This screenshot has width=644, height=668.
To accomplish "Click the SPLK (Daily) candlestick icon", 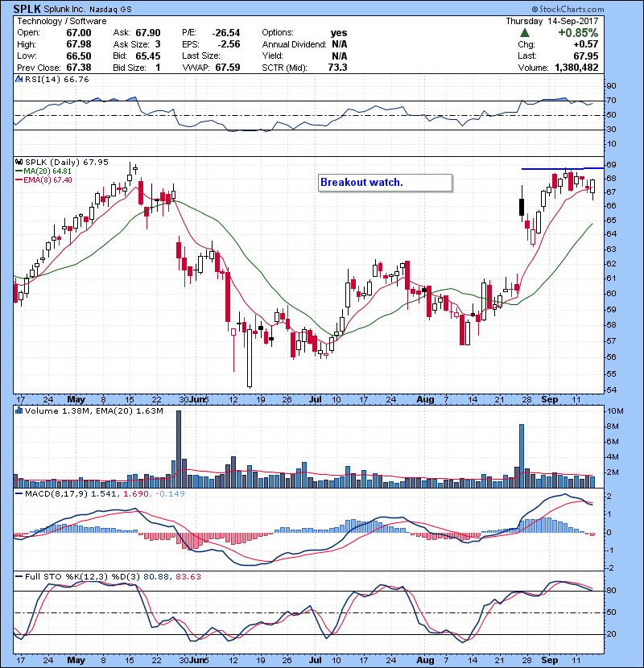I will pyautogui.click(x=19, y=162).
